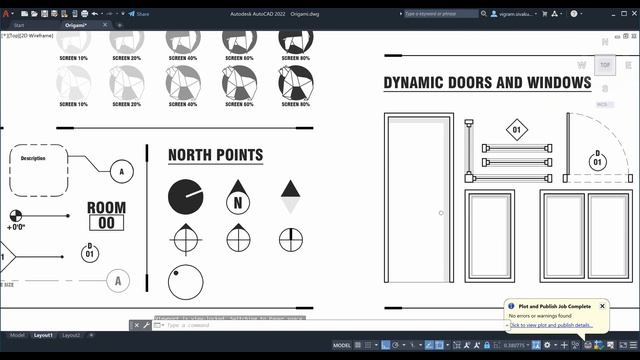Click the New drawing icon in Quick Access toolbar
Screen dimensions: 640x360
tap(24, 13)
